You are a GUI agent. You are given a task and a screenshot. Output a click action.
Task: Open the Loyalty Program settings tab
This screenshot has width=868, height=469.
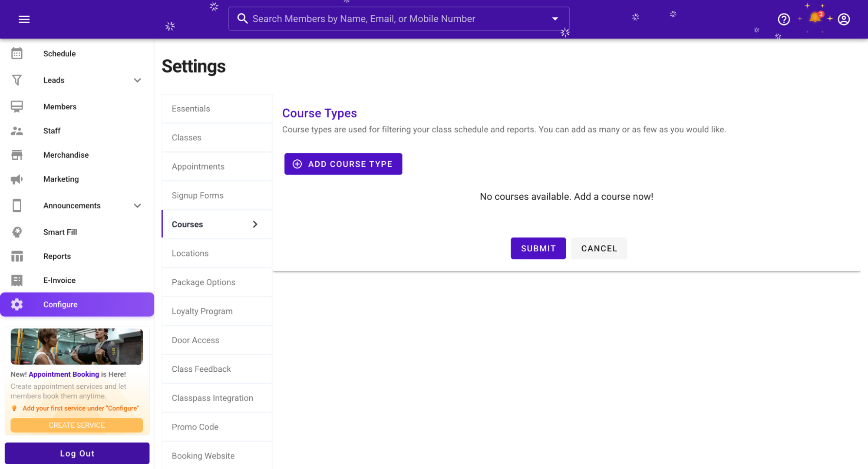point(202,311)
